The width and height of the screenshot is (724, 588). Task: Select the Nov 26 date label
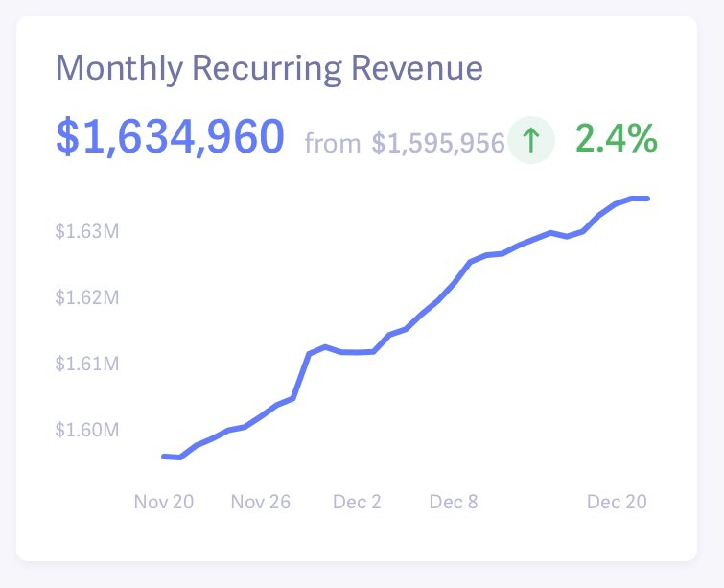tap(260, 502)
